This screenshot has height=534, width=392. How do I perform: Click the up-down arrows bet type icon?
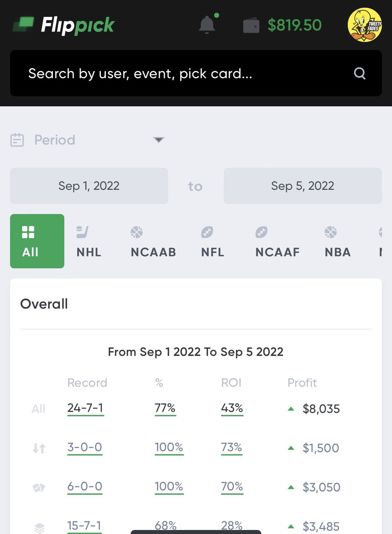coord(39,449)
